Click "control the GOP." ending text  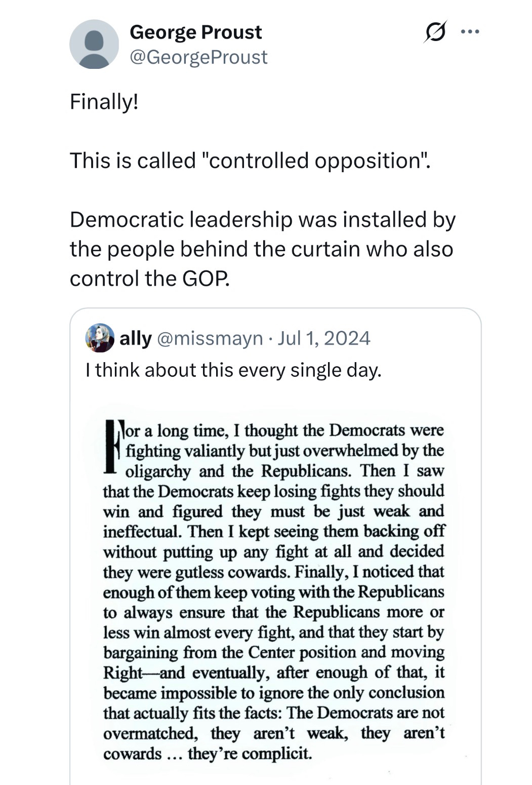pyautogui.click(x=150, y=279)
